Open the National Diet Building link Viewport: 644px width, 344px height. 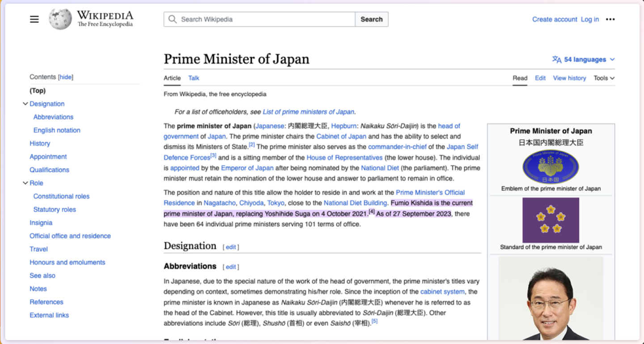355,203
